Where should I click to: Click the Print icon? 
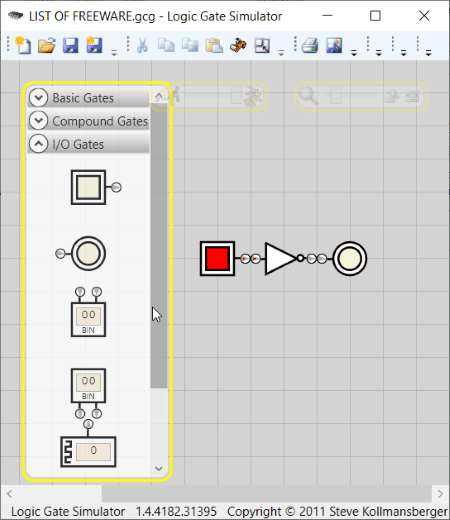310,45
